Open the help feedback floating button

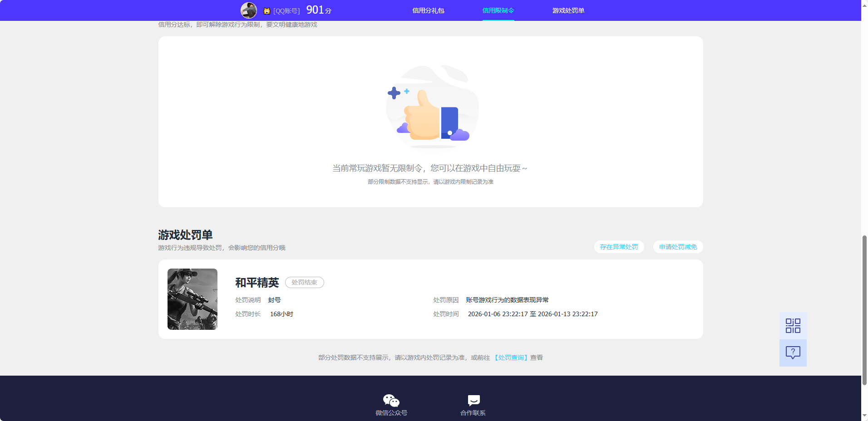click(x=793, y=353)
